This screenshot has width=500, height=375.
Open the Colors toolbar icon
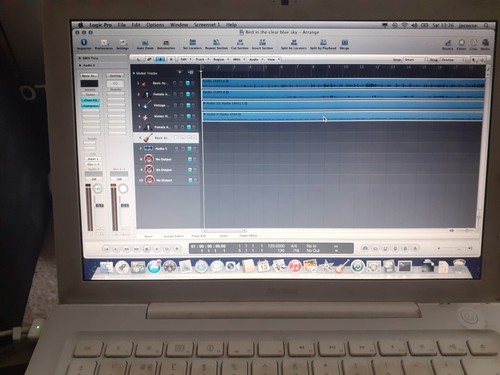[x=461, y=43]
